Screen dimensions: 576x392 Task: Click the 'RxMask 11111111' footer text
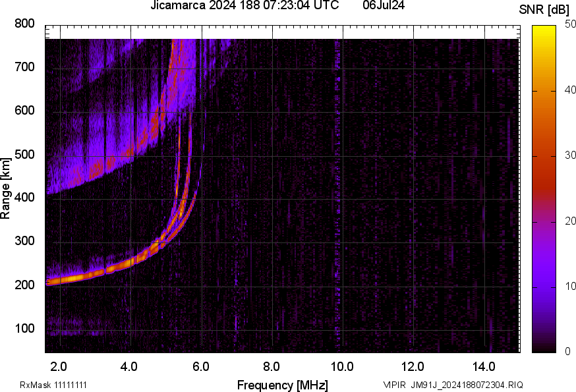(x=53, y=385)
